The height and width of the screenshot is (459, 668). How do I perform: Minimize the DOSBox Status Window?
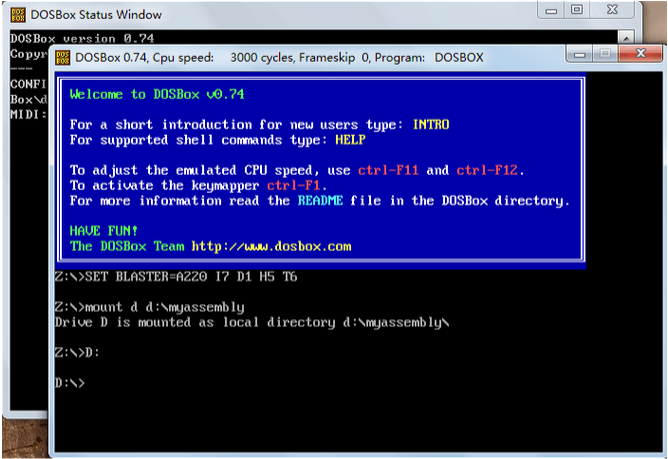coord(551,10)
